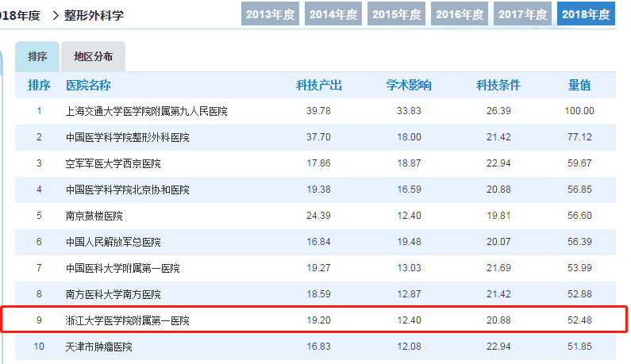This screenshot has height=364, width=631.
Task: Switch to the 2013年度 year tab
Action: (x=270, y=14)
